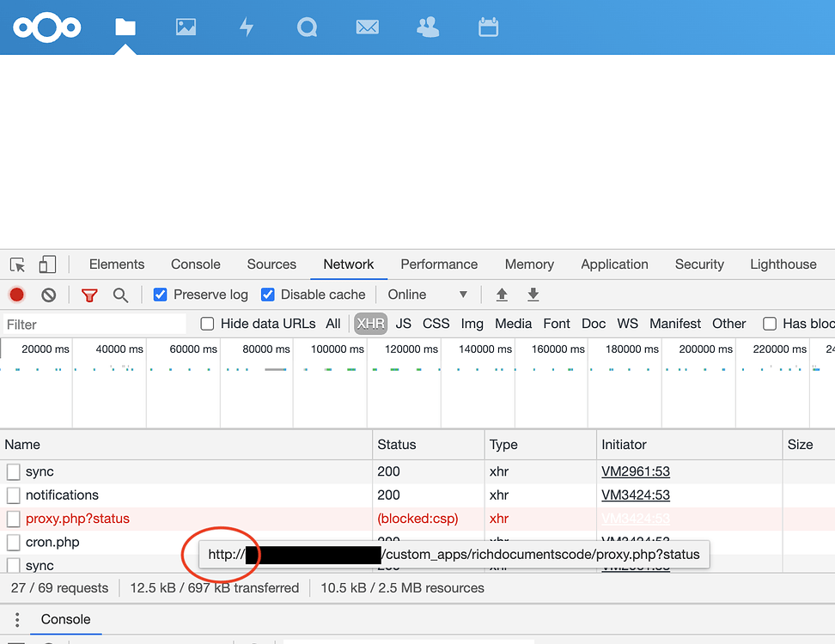Image resolution: width=835 pixels, height=644 pixels.
Task: Open the Calendar app icon
Action: (488, 27)
